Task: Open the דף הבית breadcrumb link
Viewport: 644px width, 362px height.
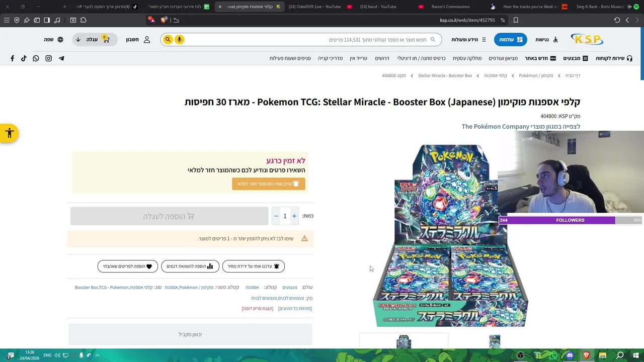Action: (573, 75)
